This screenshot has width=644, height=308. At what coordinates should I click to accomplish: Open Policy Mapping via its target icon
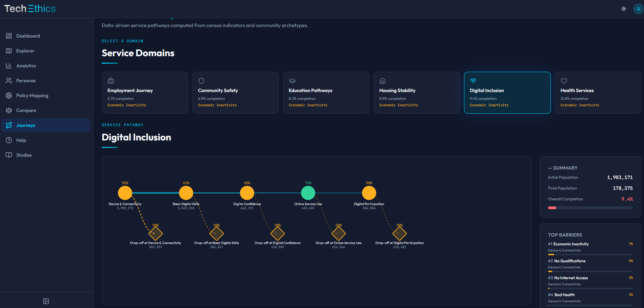coord(9,95)
